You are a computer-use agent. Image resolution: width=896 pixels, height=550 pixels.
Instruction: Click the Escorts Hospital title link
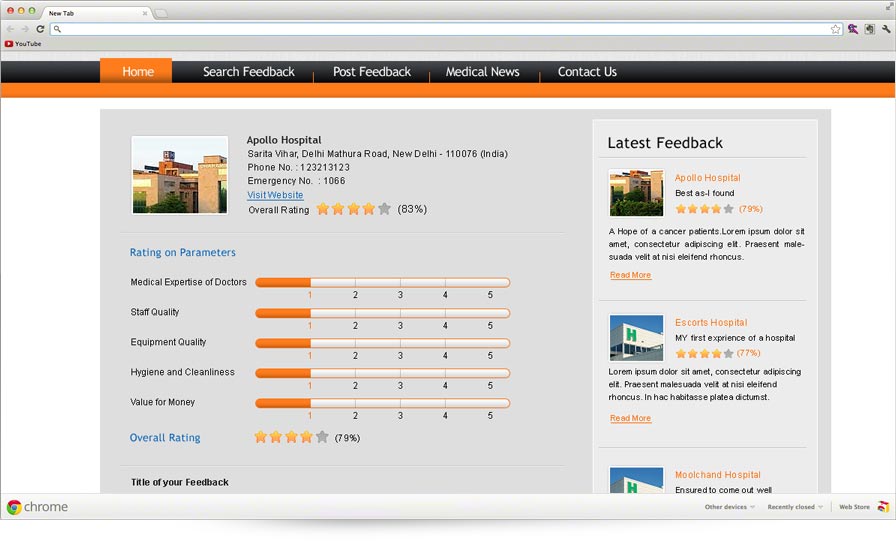(711, 323)
